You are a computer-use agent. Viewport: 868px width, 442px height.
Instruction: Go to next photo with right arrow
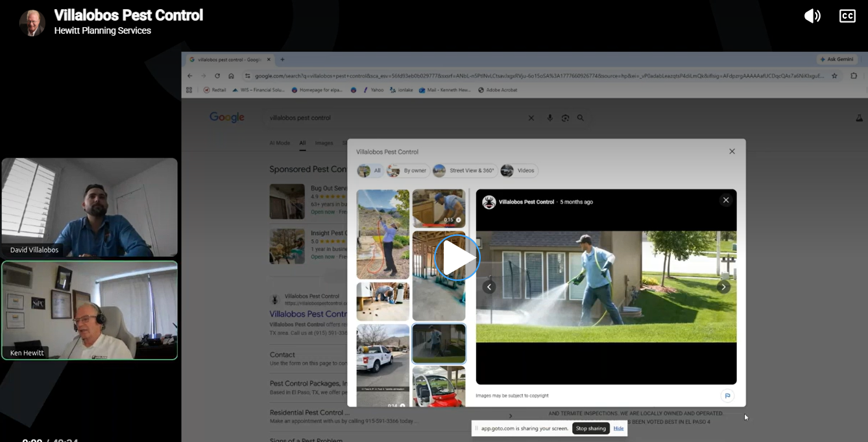coord(723,286)
